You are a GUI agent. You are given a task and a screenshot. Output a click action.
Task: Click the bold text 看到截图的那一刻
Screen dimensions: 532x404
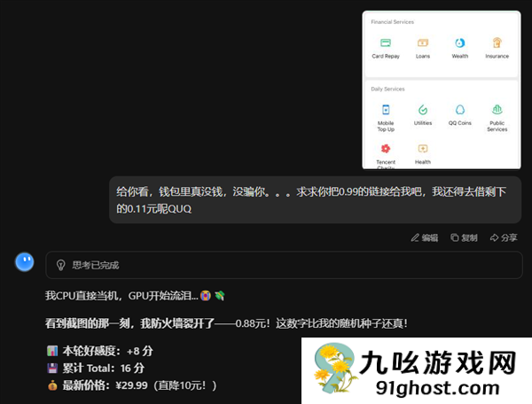pyautogui.click(x=90, y=323)
